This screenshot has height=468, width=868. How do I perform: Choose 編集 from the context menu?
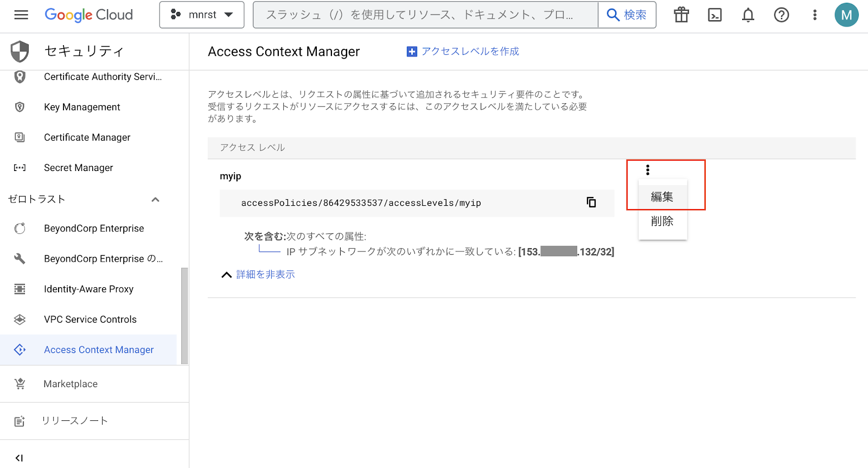tap(662, 197)
